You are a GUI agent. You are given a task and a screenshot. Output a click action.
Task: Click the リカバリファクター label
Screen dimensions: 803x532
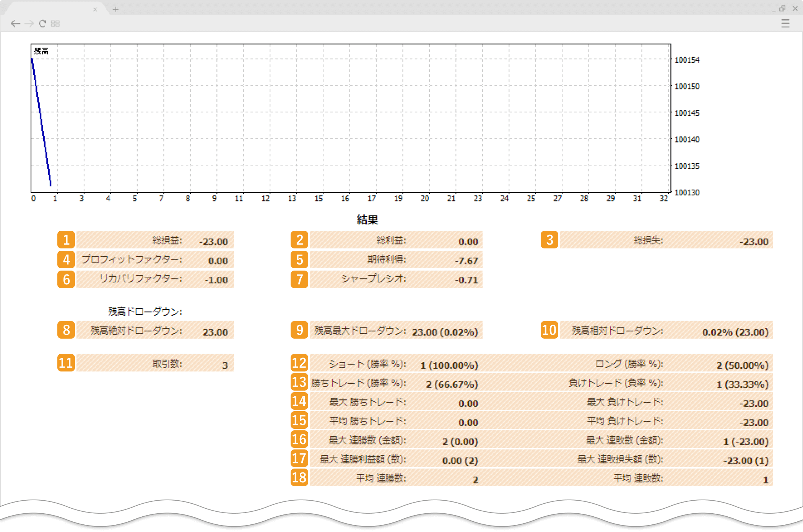click(141, 279)
